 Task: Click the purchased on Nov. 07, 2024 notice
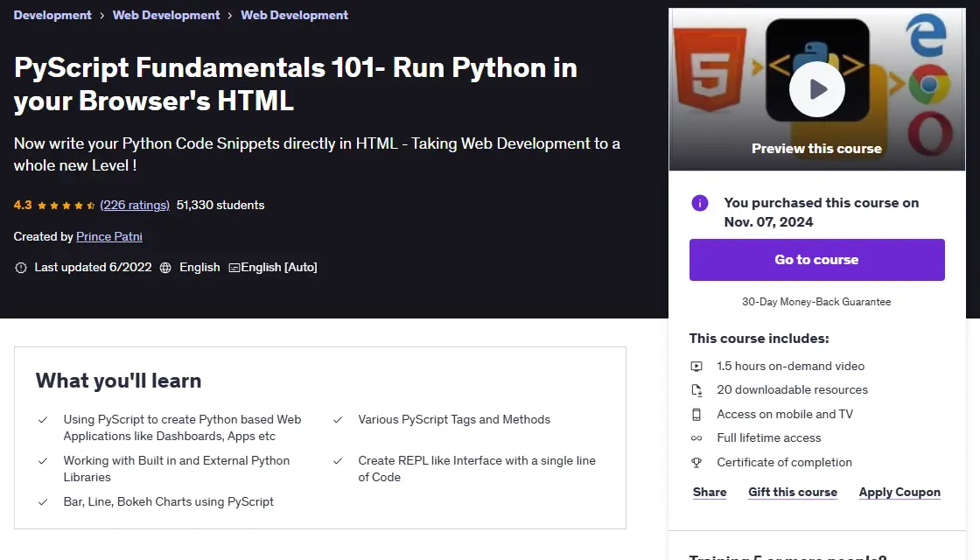pyautogui.click(x=822, y=213)
